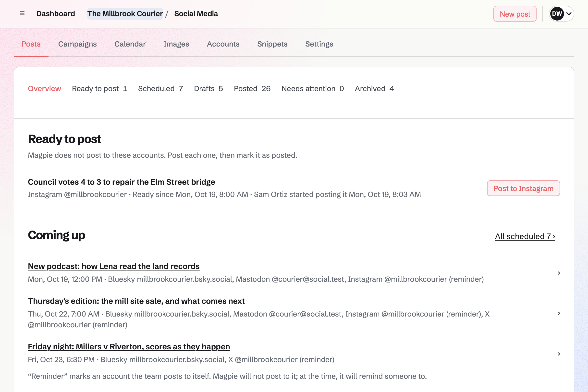
Task: Click the chevron beside the podcast post
Action: coord(559,273)
